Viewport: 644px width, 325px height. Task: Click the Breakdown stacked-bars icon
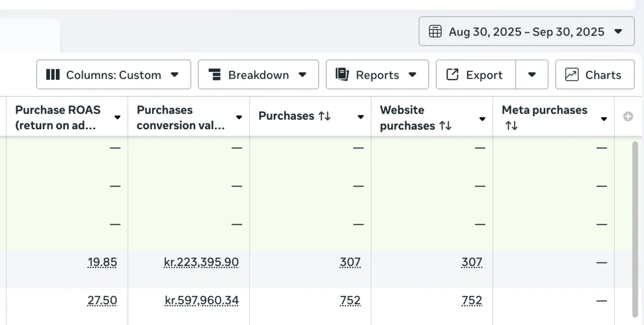click(x=215, y=75)
